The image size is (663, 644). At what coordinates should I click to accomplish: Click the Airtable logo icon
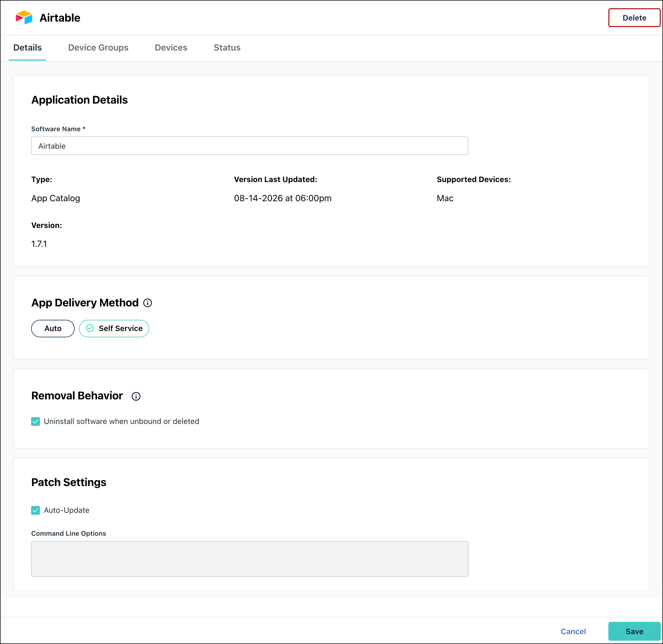coord(24,17)
